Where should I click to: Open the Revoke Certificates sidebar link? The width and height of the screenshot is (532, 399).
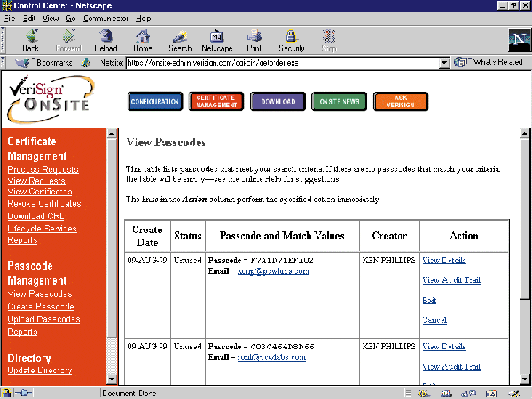tap(44, 203)
